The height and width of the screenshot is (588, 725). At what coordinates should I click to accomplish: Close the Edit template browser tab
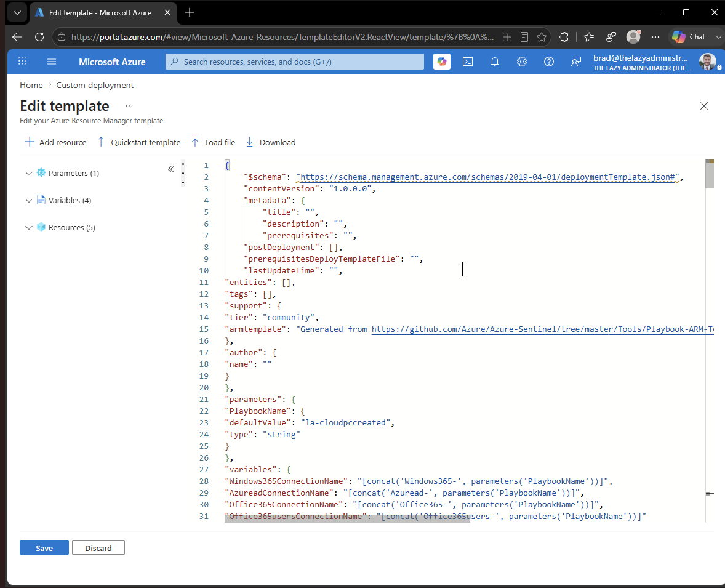(167, 12)
